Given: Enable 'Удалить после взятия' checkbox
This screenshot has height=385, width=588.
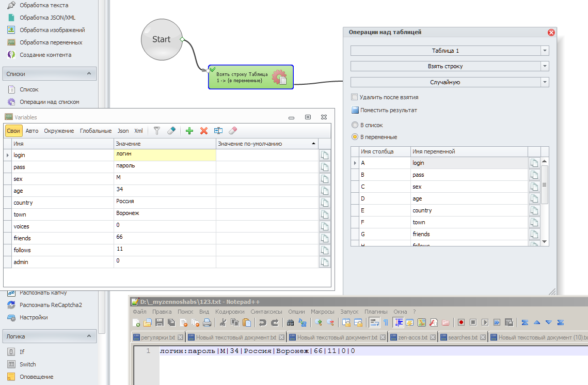Looking at the screenshot, I should click(x=354, y=97).
